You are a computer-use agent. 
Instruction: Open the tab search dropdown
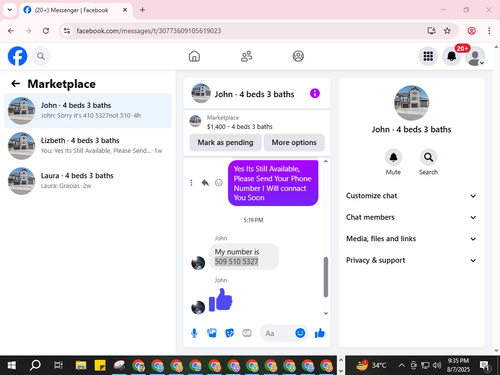click(10, 10)
